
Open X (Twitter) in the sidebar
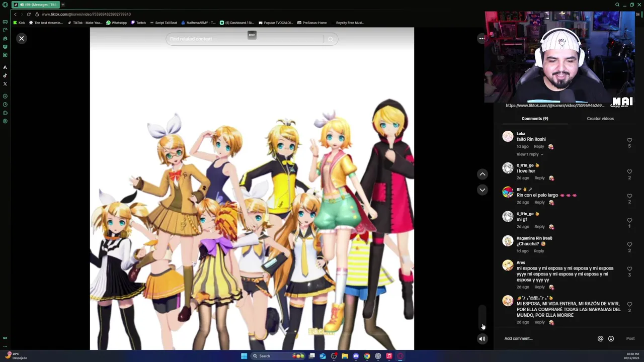[x=5, y=83]
